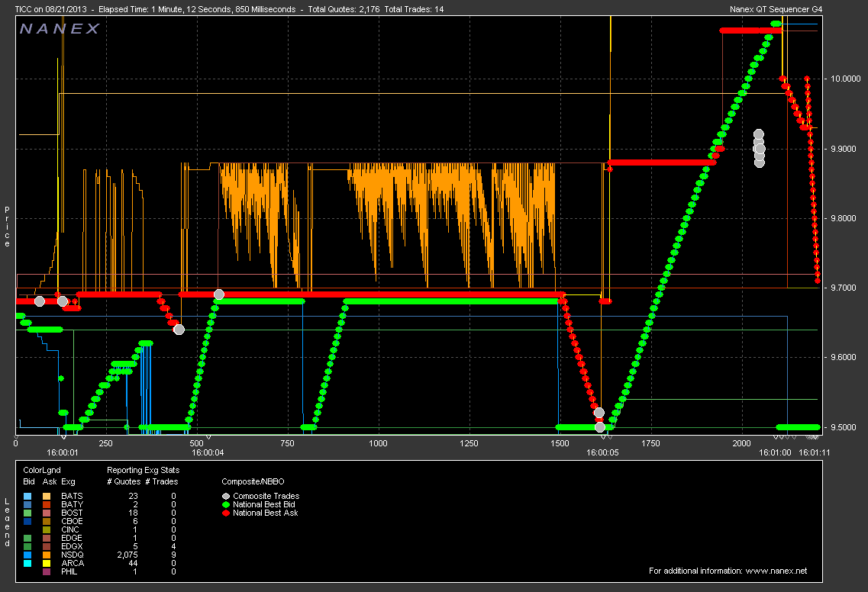Click the ARCA bid color swatch
This screenshot has width=868, height=592.
coord(27,563)
